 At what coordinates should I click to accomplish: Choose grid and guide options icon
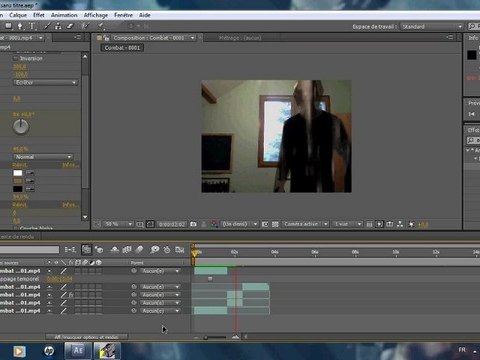[x=140, y=224]
